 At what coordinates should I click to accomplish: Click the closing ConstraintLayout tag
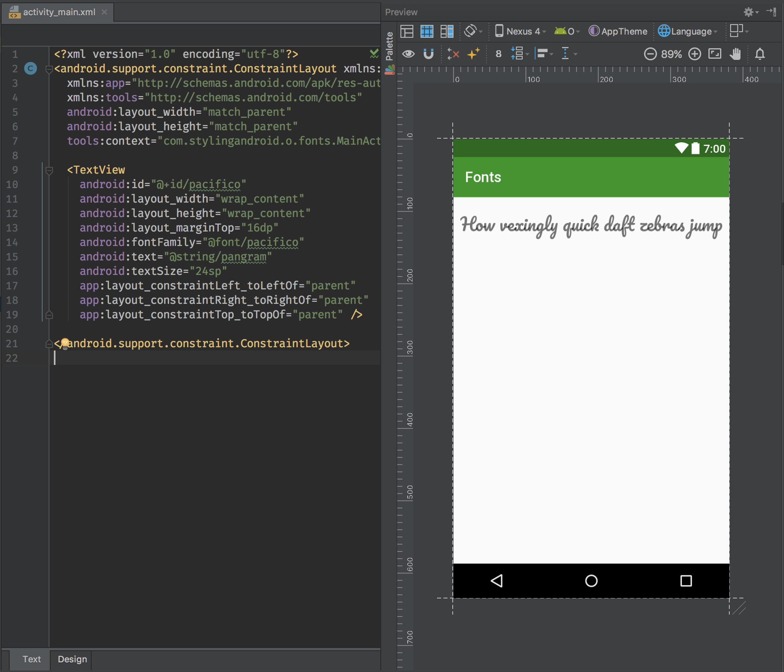click(202, 343)
